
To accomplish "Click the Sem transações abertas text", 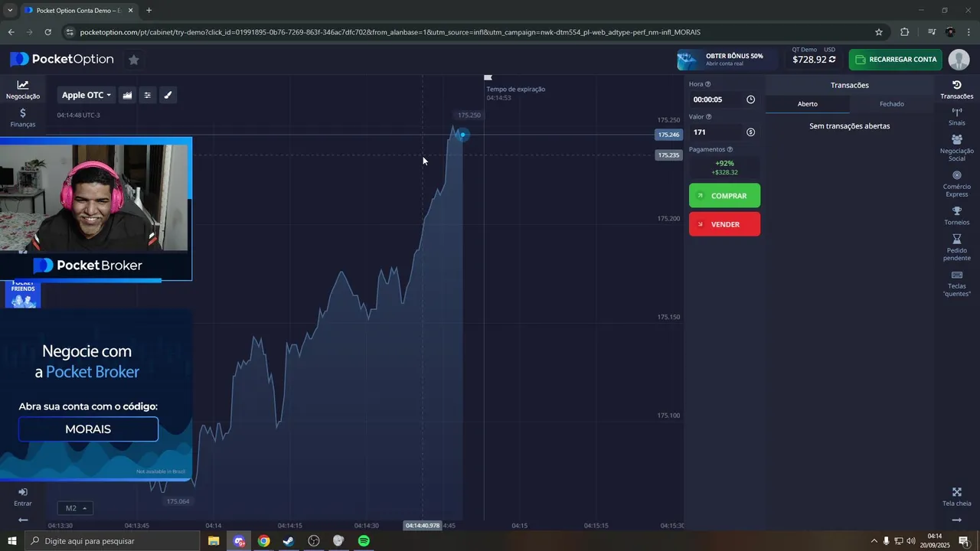I will [850, 126].
